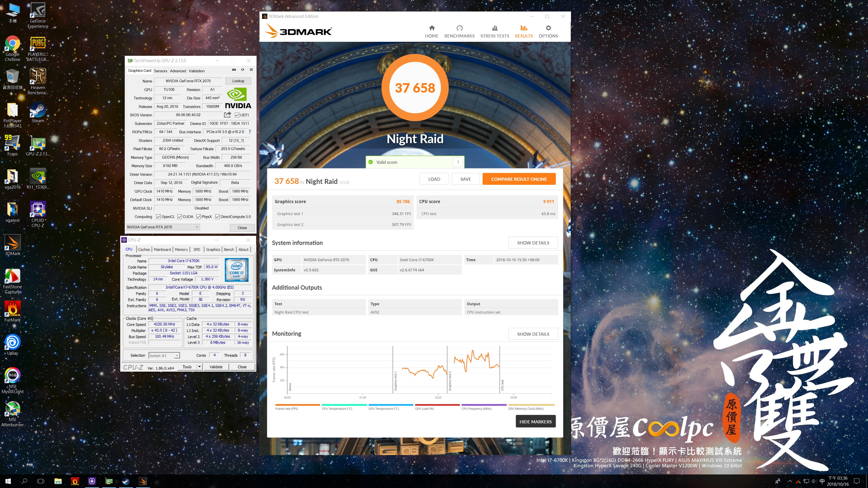Viewport: 868px width, 488px height.
Task: Open the FurMark desktop icon
Action: (12, 312)
